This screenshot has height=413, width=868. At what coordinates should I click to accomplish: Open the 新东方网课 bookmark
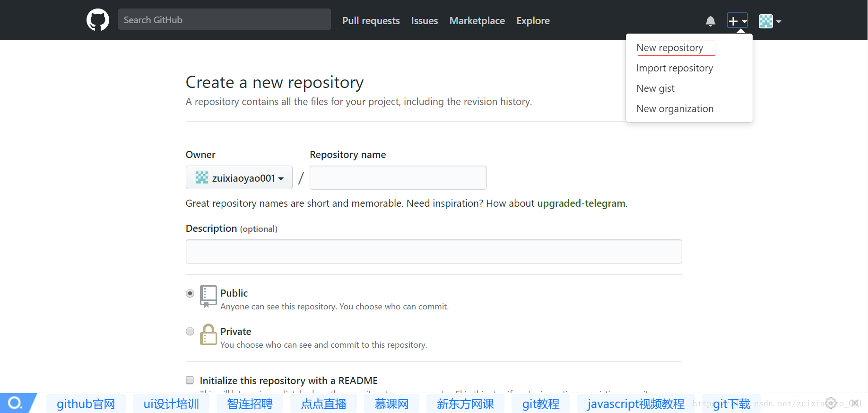465,404
